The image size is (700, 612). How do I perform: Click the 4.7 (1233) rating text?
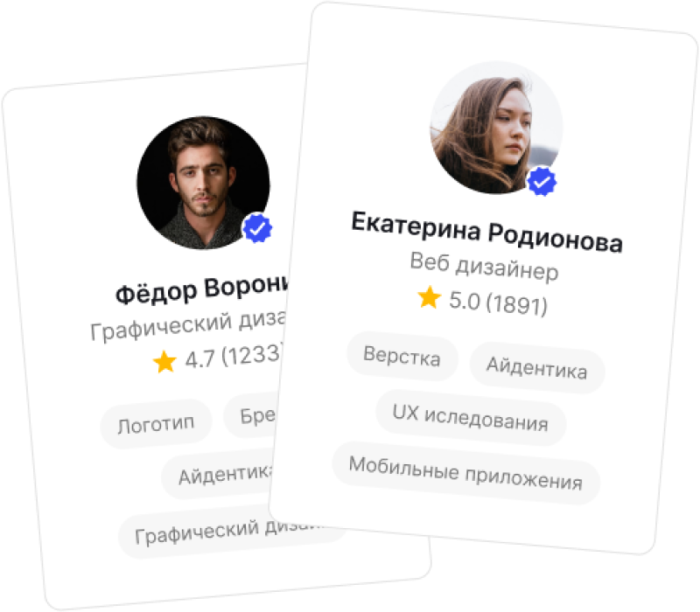click(234, 356)
